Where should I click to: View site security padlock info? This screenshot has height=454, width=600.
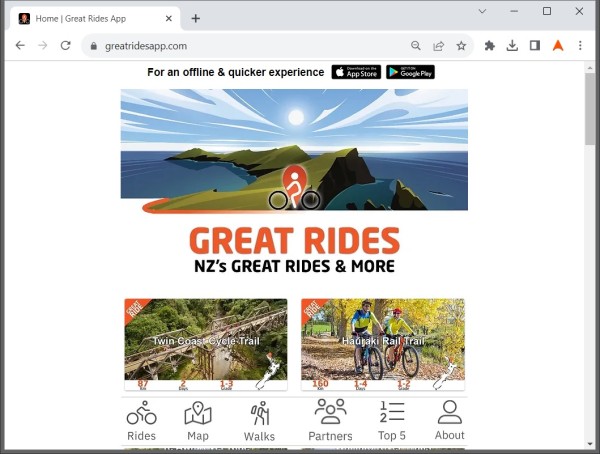[x=94, y=46]
